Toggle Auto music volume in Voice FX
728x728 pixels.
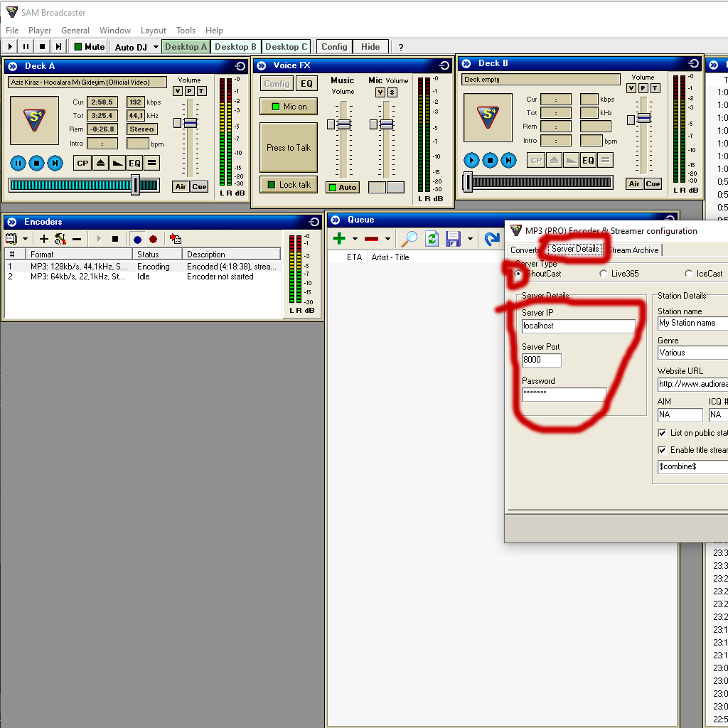343,187
